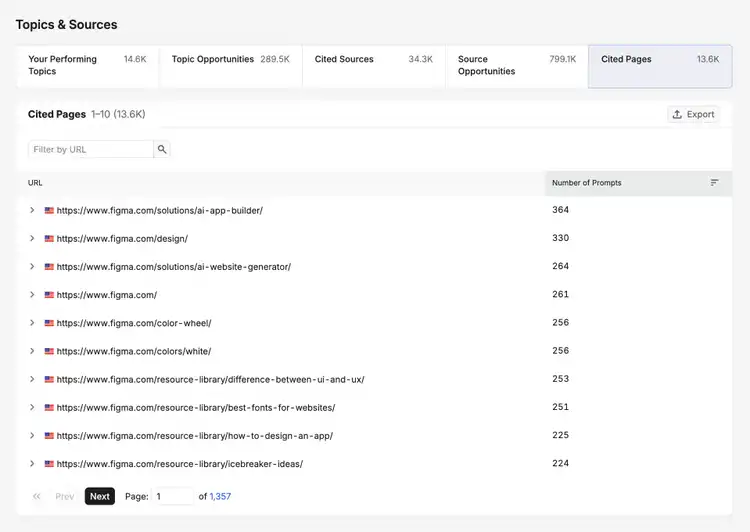
Task: Open the Cited Sources tab
Action: [x=374, y=66]
